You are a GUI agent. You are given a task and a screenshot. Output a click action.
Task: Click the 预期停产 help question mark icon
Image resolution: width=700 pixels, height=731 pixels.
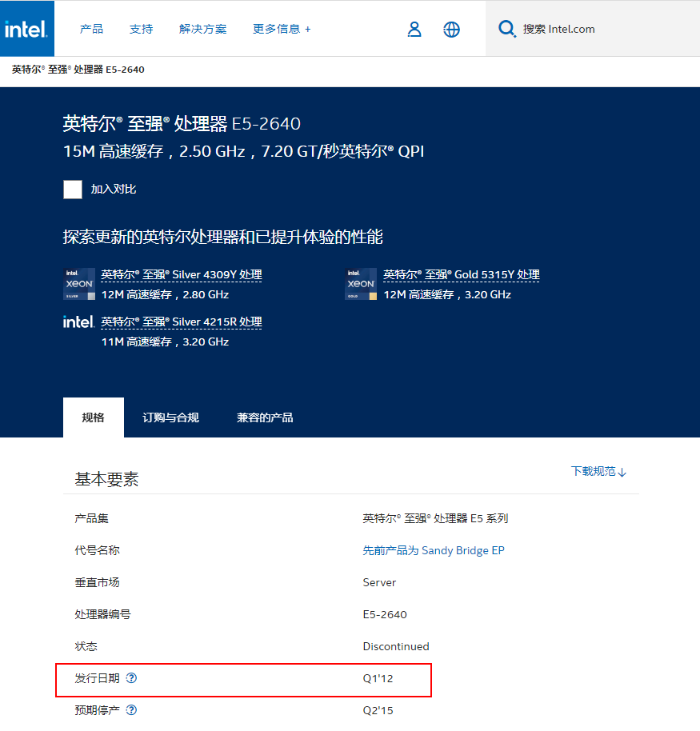tap(131, 709)
